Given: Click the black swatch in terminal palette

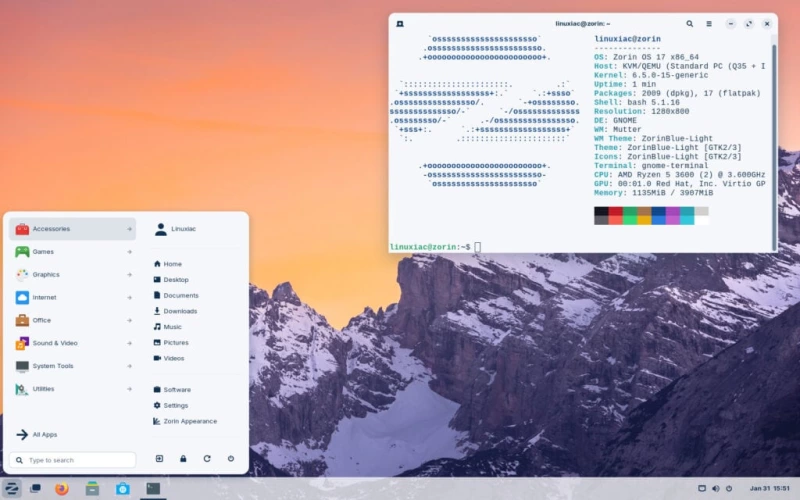Looking at the screenshot, I should (601, 211).
